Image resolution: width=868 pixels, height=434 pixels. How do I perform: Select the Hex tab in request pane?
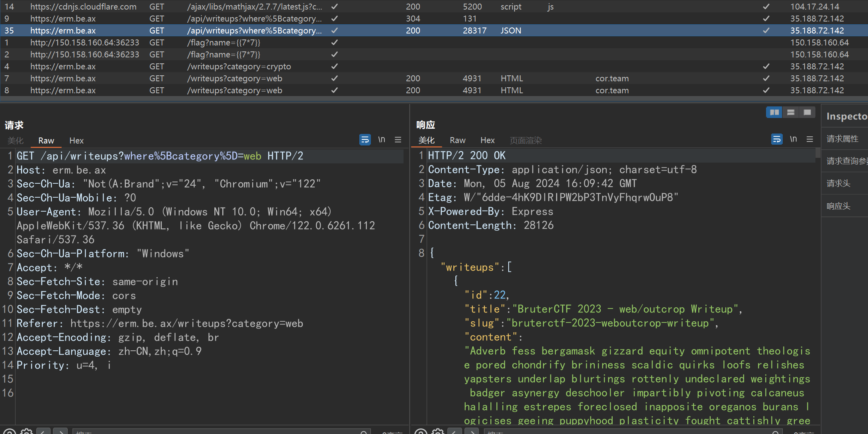tap(76, 141)
